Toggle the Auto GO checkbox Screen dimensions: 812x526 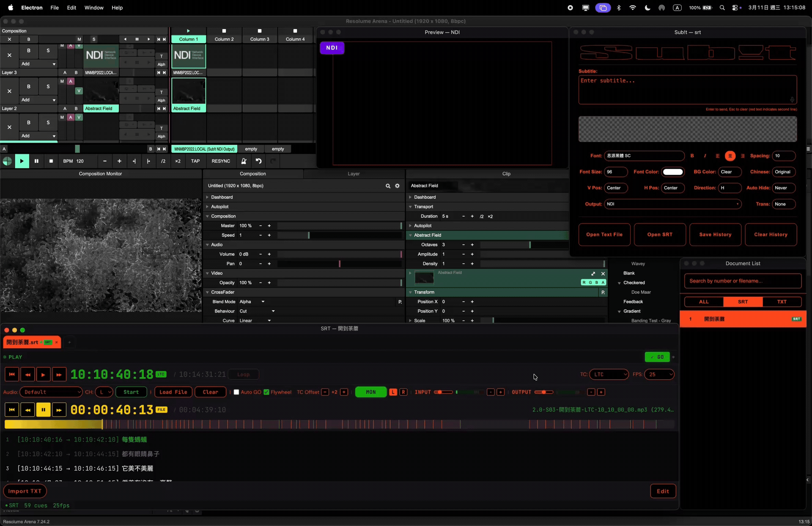pyautogui.click(x=236, y=392)
